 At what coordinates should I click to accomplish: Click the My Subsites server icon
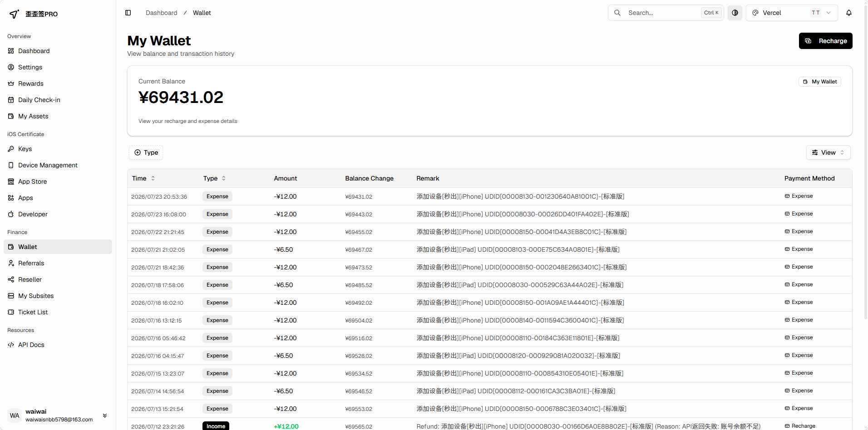(11, 296)
